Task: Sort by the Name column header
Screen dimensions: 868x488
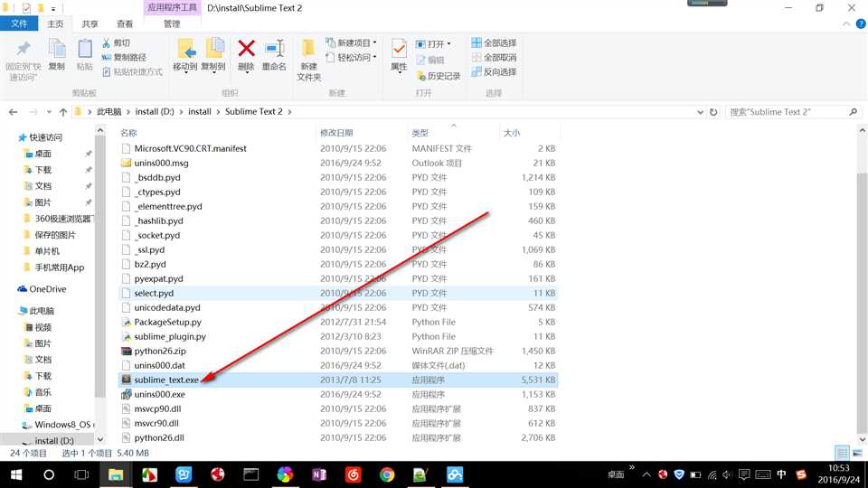Action: 216,133
